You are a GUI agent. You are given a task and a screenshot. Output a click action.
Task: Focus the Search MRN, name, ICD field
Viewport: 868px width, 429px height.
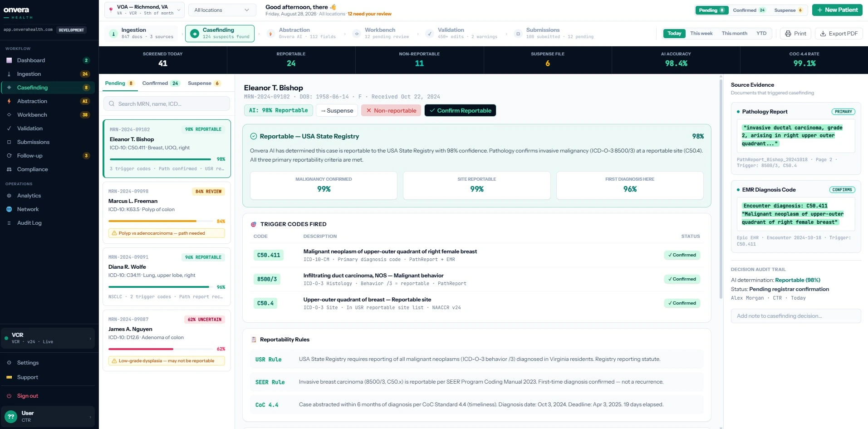coord(167,104)
